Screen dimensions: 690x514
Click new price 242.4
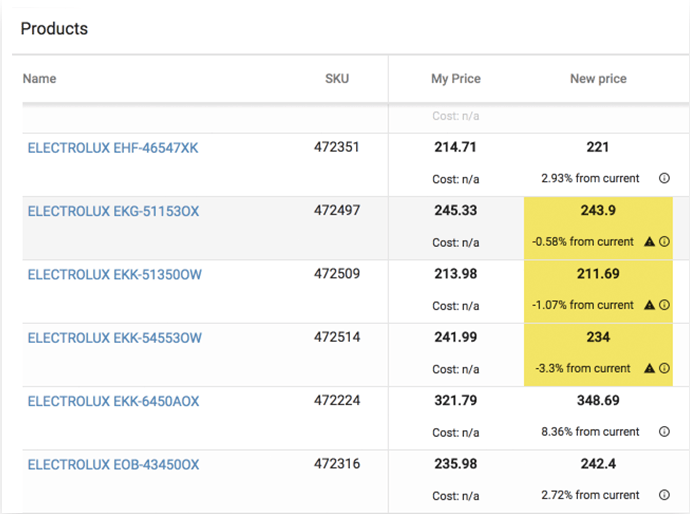tap(598, 464)
